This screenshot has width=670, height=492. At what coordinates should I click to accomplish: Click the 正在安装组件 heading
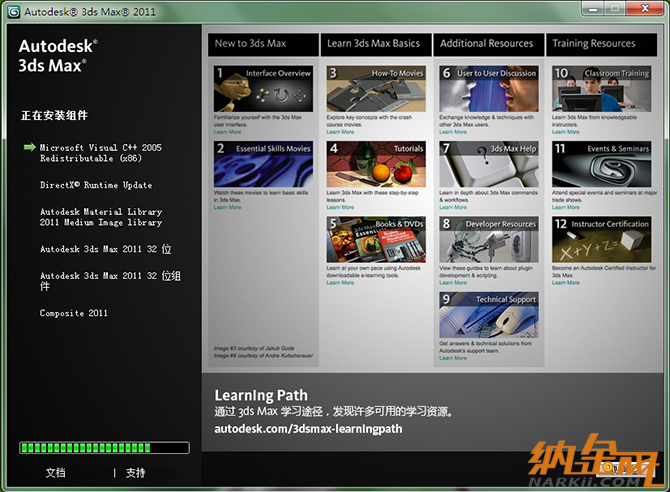[54, 115]
